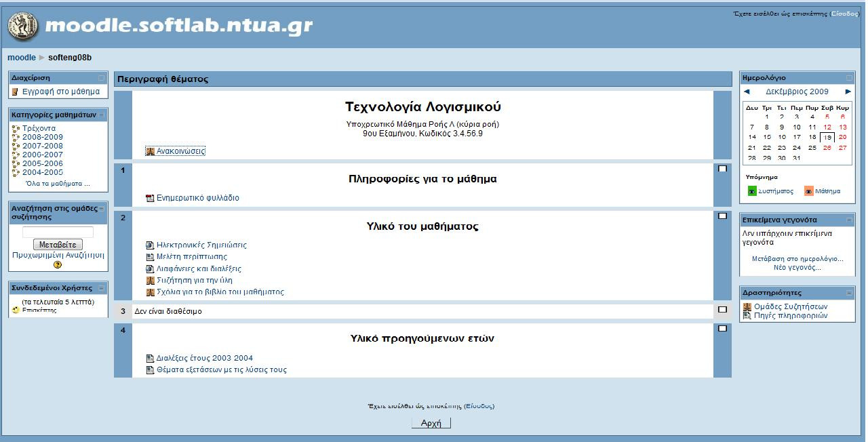Click forum icon beside Ανακοινώσεις

151,151
